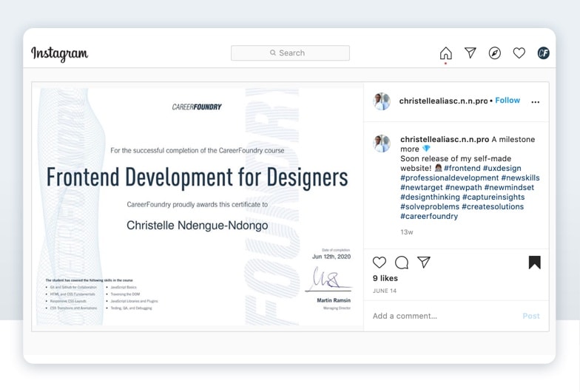Click the Add a comment field
The height and width of the screenshot is (392, 580).
point(444,316)
